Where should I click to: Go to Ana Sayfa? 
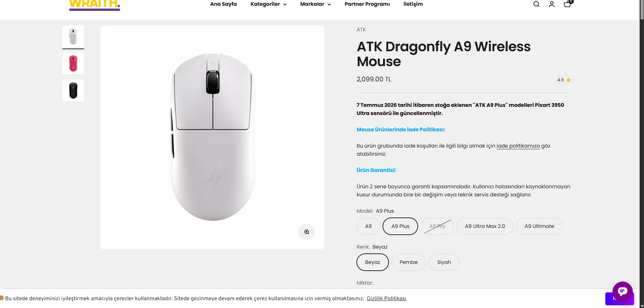(223, 4)
